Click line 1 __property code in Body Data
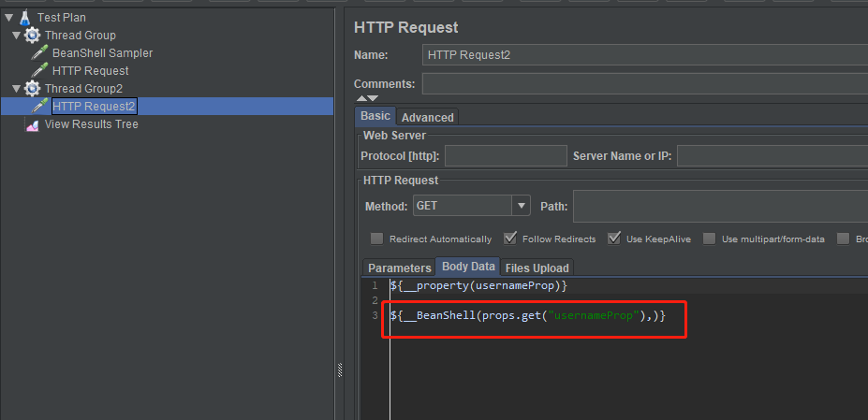 pyautogui.click(x=478, y=286)
